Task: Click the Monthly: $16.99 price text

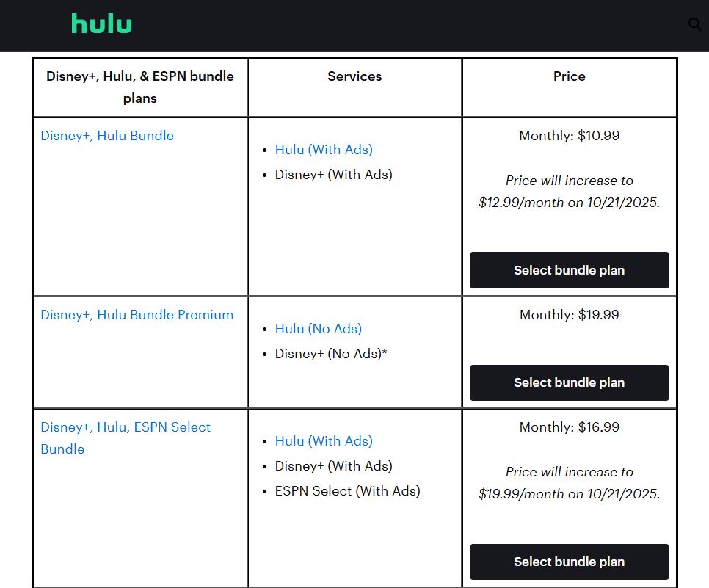Action: (569, 427)
